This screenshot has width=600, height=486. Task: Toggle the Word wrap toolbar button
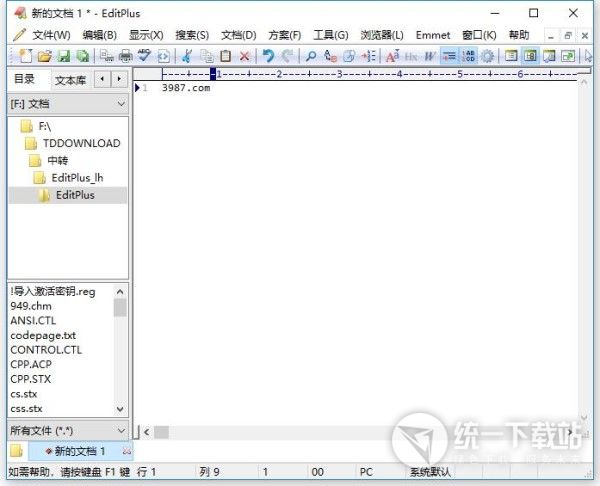pyautogui.click(x=449, y=56)
